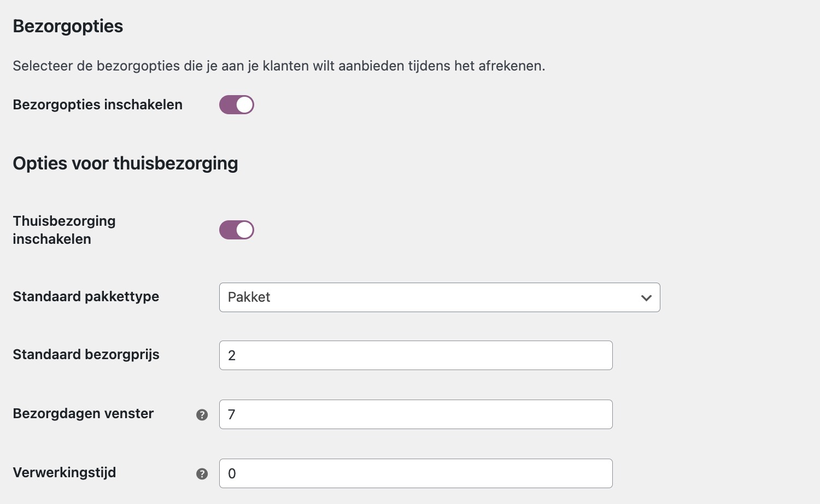Screen dimensions: 820x504
Task: Click the Pakket text in the selector
Action: pos(249,297)
